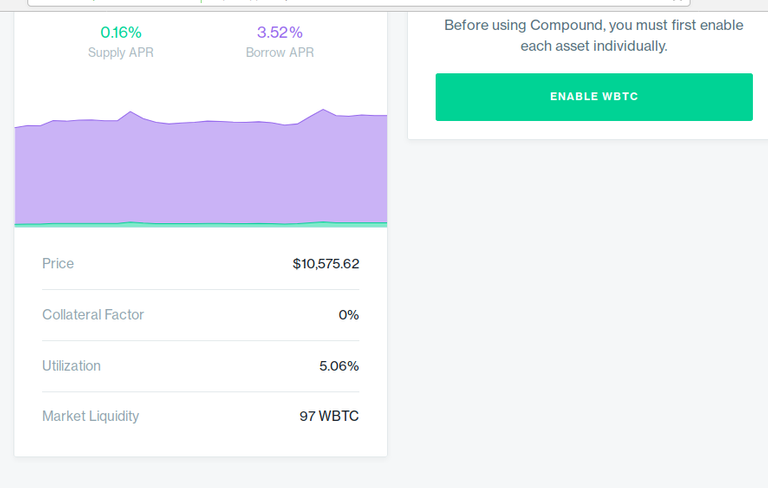
Task: Click the Market Liquidity label
Action: point(91,416)
